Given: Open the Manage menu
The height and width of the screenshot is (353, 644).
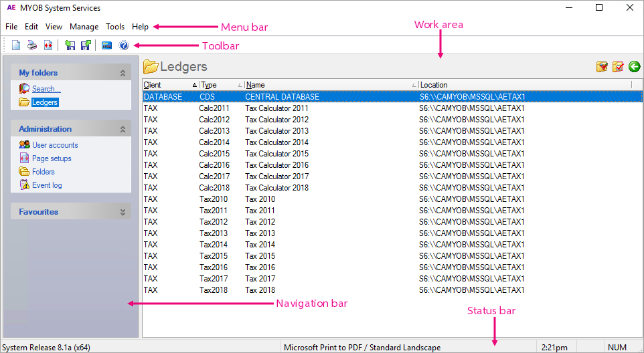Looking at the screenshot, I should pos(84,27).
